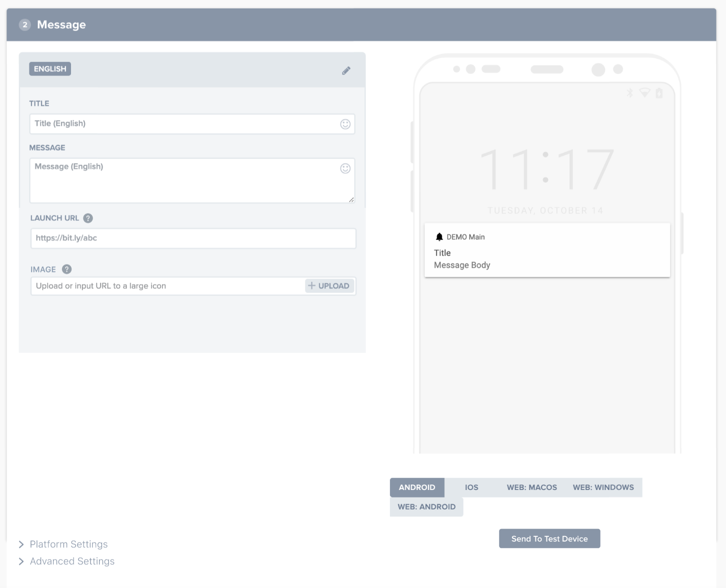Click the 'Message Body' preview text
This screenshot has height=588, width=726.
tap(462, 265)
